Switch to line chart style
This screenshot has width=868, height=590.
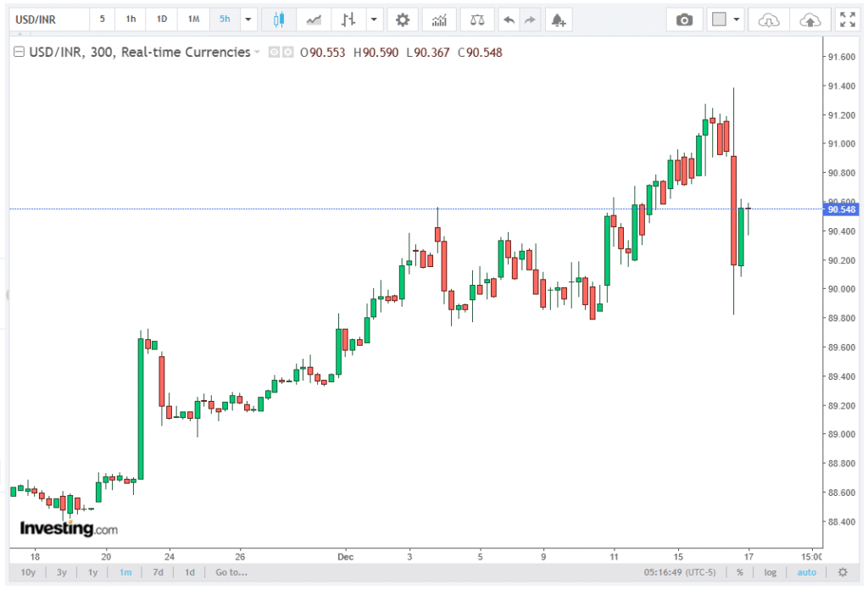pyautogui.click(x=314, y=19)
